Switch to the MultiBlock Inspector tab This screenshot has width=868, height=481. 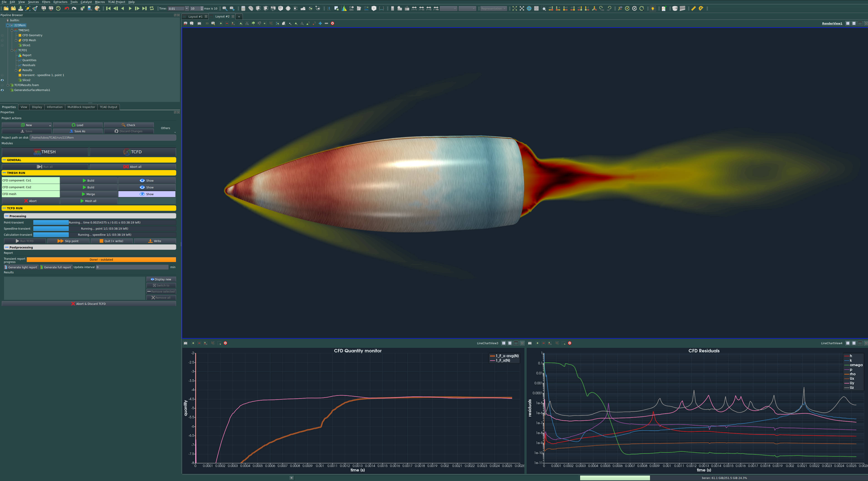pos(81,107)
